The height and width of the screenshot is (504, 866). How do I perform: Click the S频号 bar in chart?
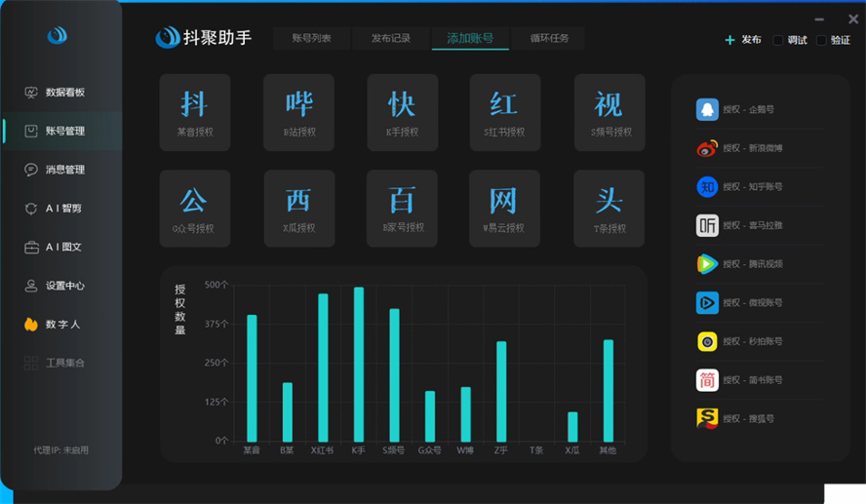point(394,375)
